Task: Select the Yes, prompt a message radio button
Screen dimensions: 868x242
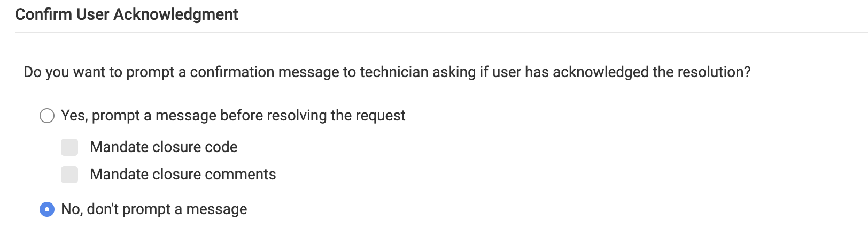Action: click(47, 116)
